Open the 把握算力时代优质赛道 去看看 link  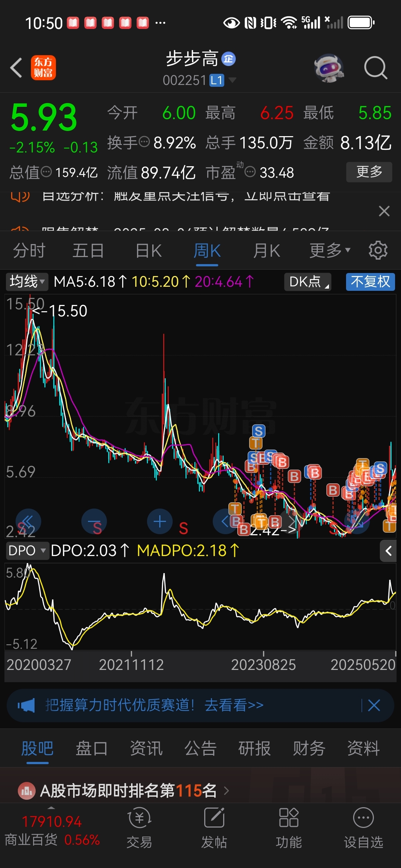(x=154, y=705)
